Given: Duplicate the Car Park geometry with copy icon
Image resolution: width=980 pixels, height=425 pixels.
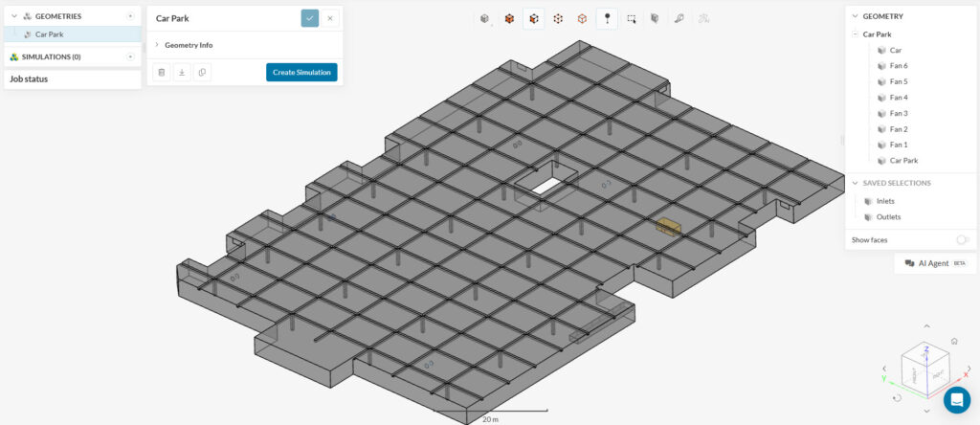Looking at the screenshot, I should 202,73.
